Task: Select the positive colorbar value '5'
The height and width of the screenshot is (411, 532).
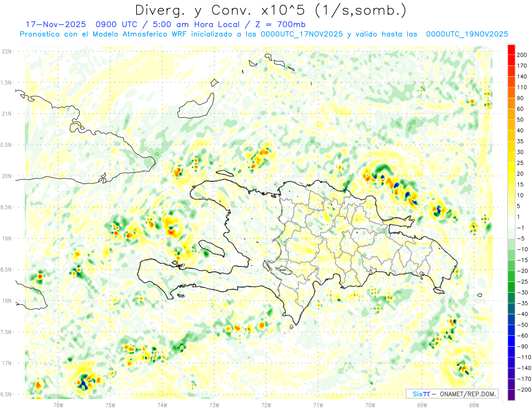Action: point(519,206)
